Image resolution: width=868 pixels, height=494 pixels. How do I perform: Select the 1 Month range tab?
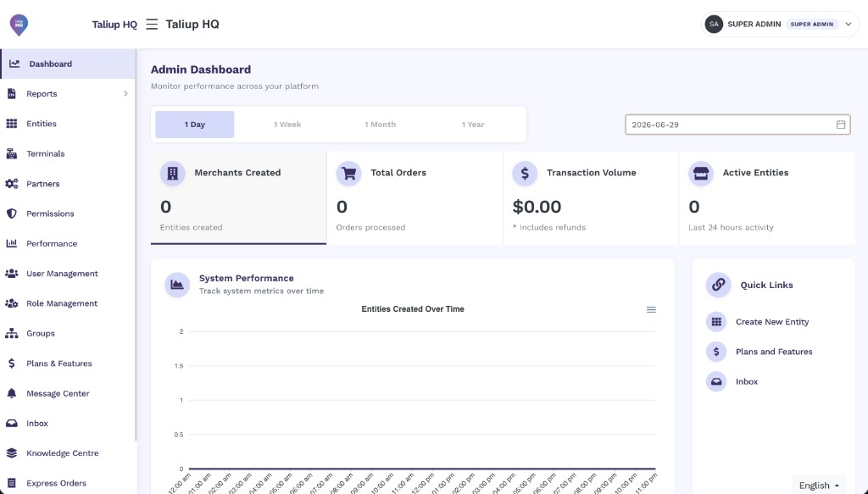pos(381,125)
